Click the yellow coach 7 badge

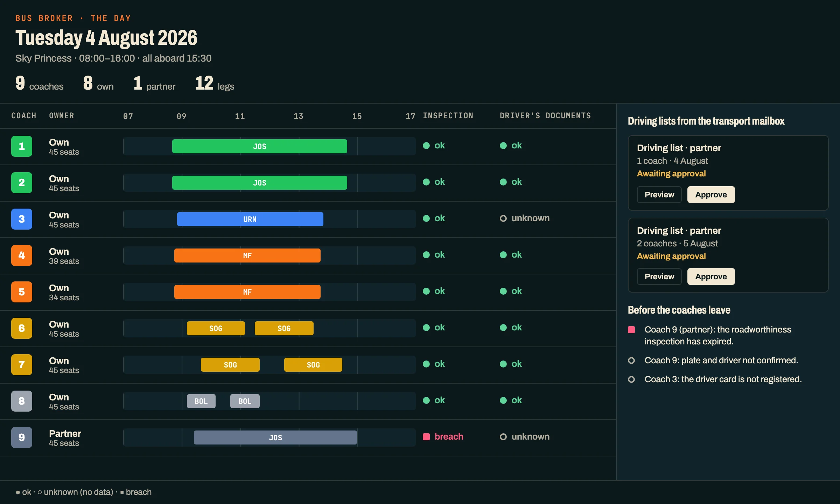[x=22, y=365]
